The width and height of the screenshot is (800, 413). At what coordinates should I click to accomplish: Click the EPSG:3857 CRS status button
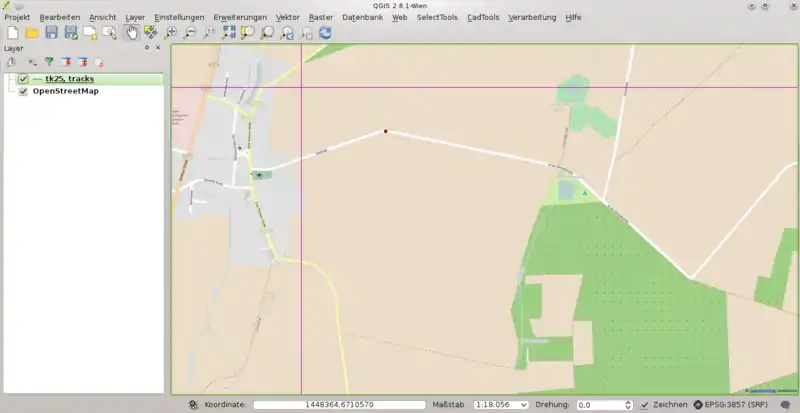click(732, 405)
